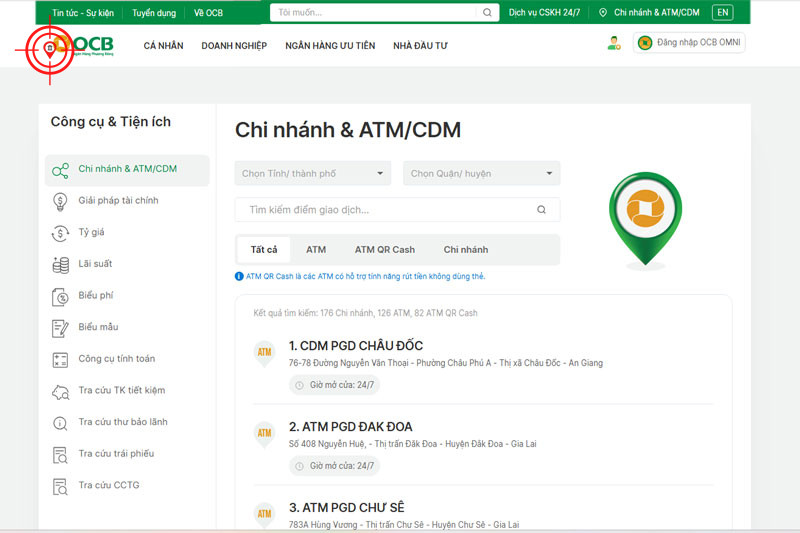Click clock icon in ĐAK ĐOA opening hours
800x533 pixels.
[299, 466]
